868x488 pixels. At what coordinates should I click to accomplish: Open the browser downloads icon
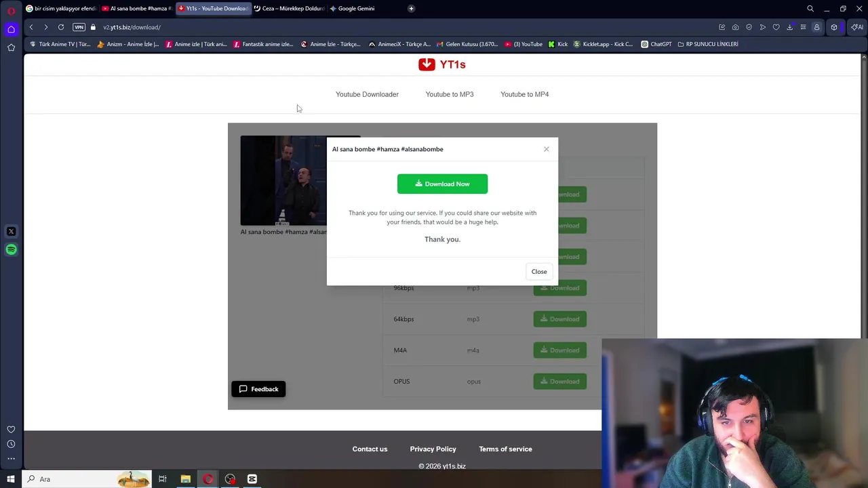click(x=789, y=27)
